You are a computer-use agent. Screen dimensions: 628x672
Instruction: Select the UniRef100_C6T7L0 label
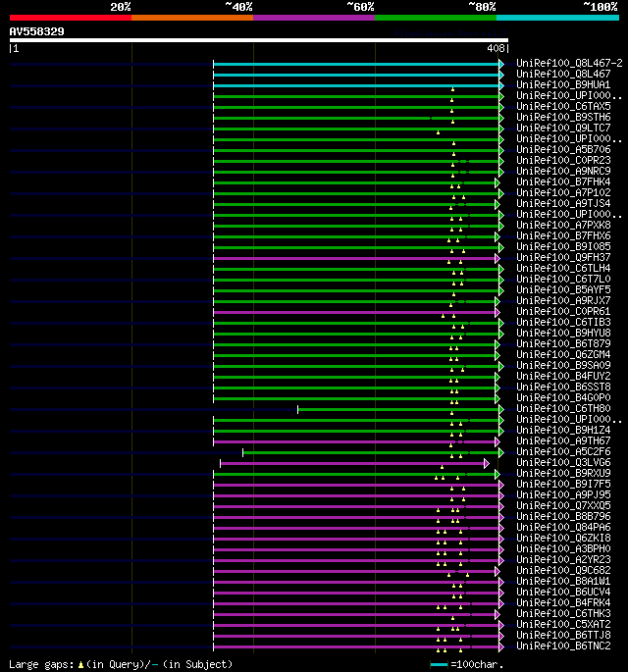click(563, 279)
